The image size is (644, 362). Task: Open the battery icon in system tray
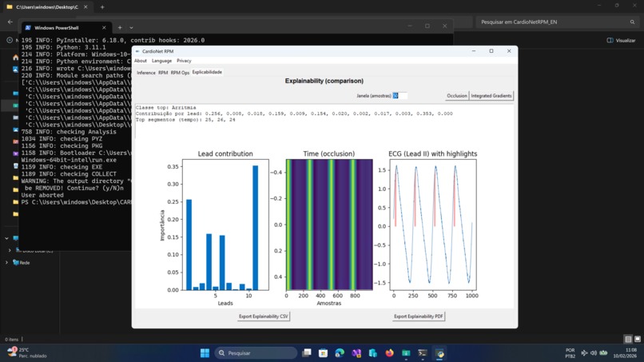click(603, 353)
